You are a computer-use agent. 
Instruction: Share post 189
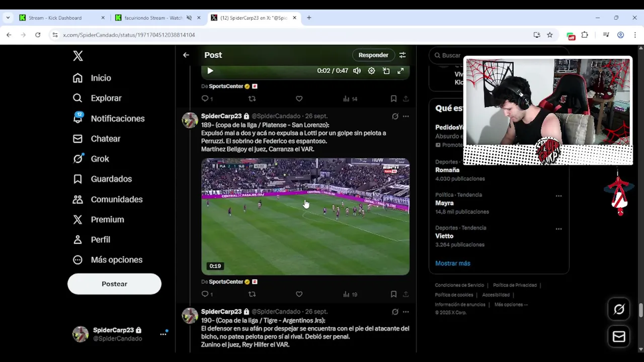point(406,294)
